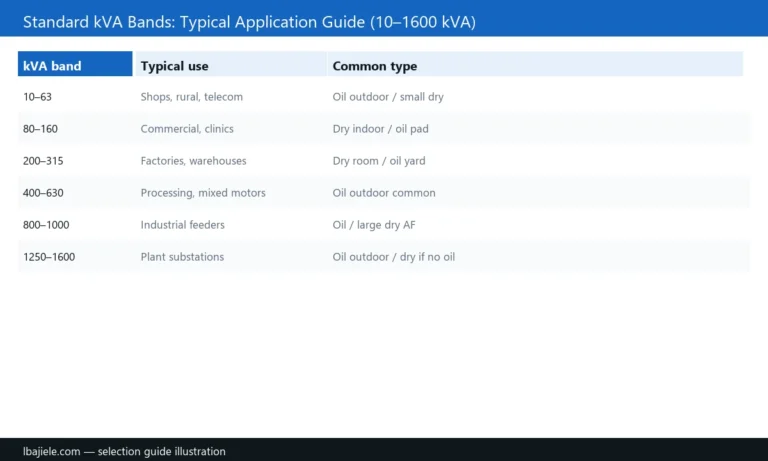Click the slide title 'Standard kVA Bands: Typical Application Guide'
768x461 pixels.
click(249, 22)
